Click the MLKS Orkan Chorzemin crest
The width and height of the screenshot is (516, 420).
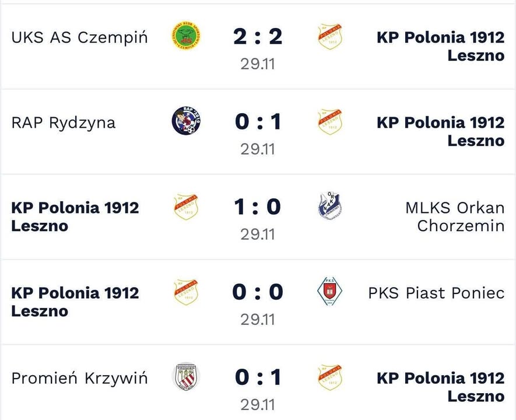pyautogui.click(x=329, y=206)
